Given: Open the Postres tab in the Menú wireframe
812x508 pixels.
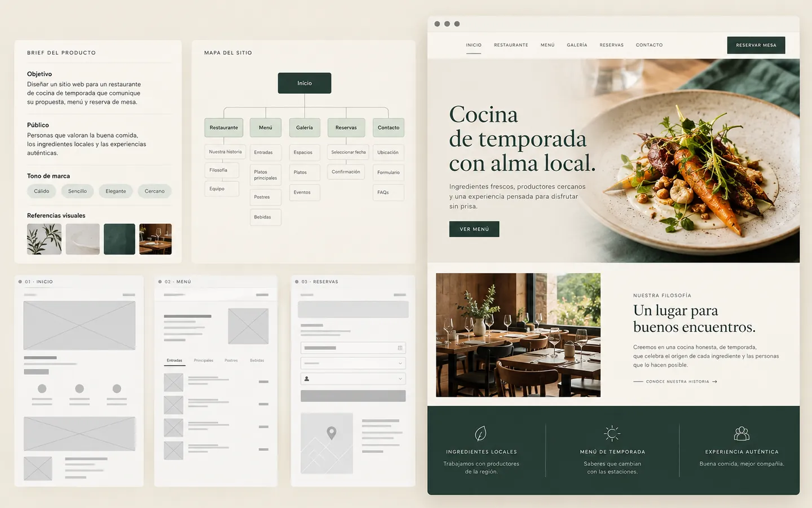Looking at the screenshot, I should click(231, 360).
